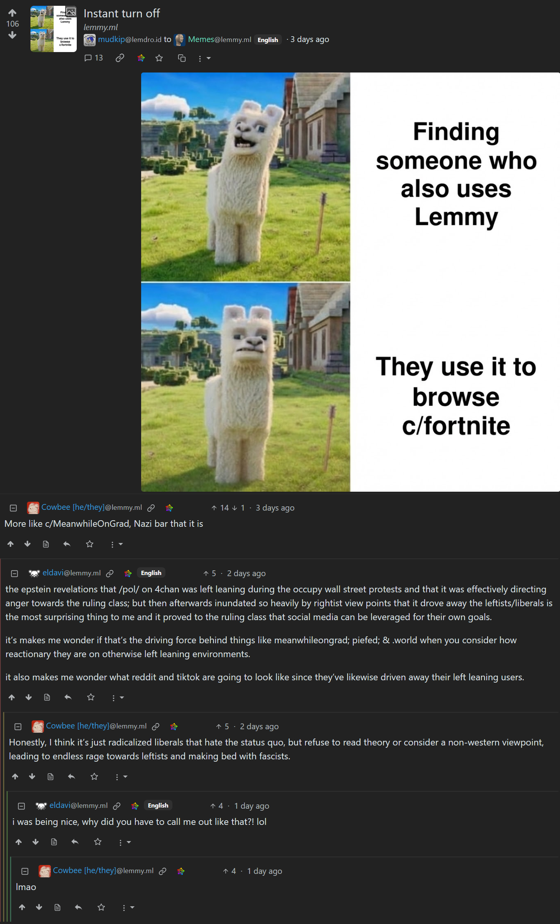Expand the post's more options dropdown
The image size is (560, 924).
tap(204, 59)
